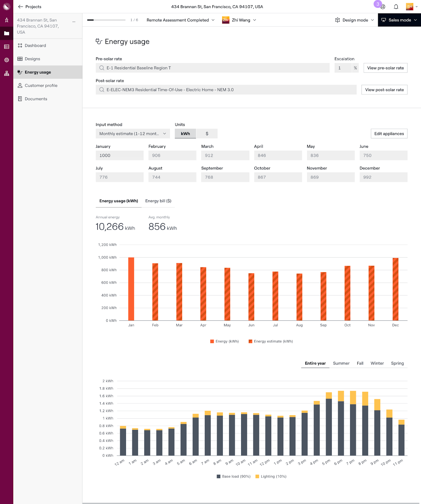The width and height of the screenshot is (421, 504).
Task: Switch to the Energy bill ($) tab
Action: [x=158, y=201]
